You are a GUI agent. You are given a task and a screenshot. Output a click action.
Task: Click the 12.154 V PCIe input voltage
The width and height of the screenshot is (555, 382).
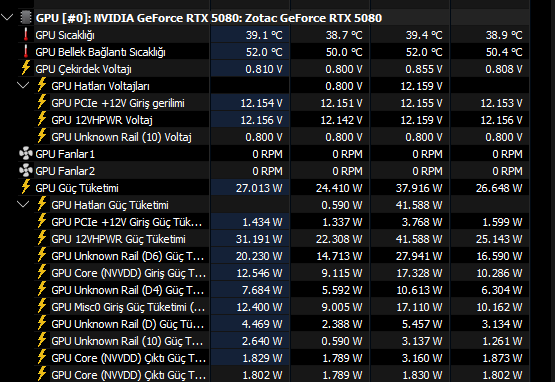[262, 103]
